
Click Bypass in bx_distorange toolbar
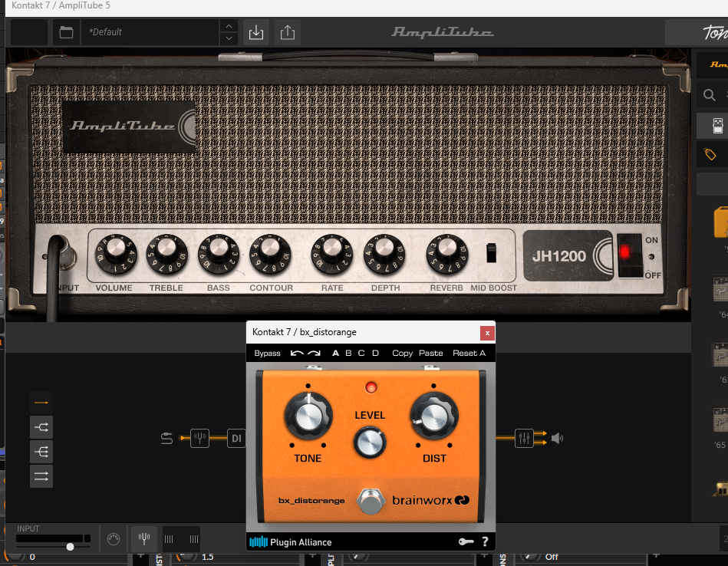[268, 354]
